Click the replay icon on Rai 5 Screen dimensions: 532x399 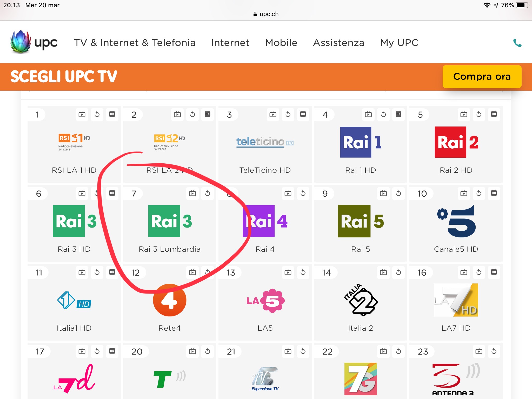[x=398, y=193]
